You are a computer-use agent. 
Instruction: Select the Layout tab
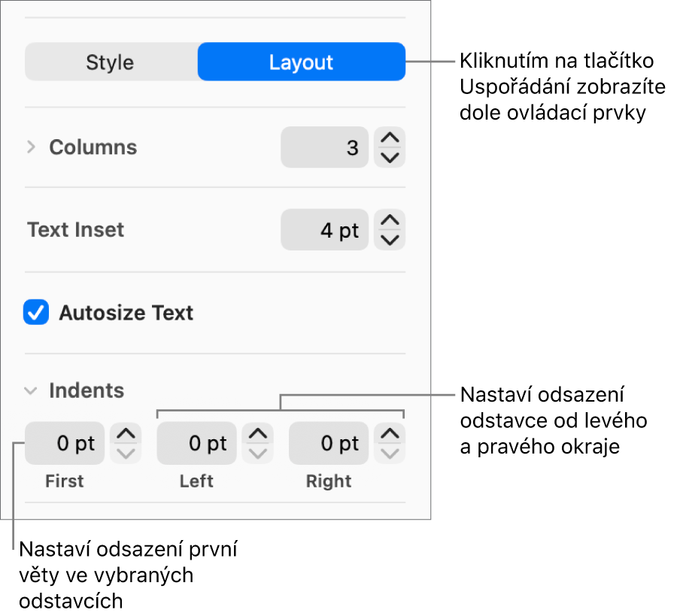point(301,62)
